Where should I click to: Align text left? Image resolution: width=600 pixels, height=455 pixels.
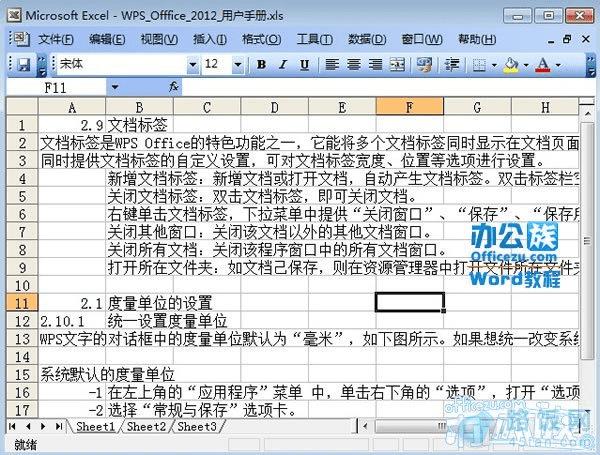click(332, 65)
